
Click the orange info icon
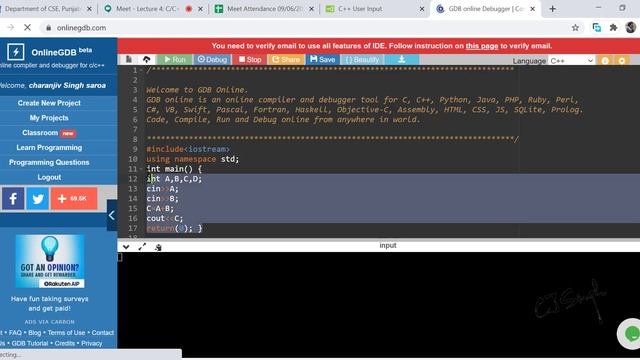point(605,61)
